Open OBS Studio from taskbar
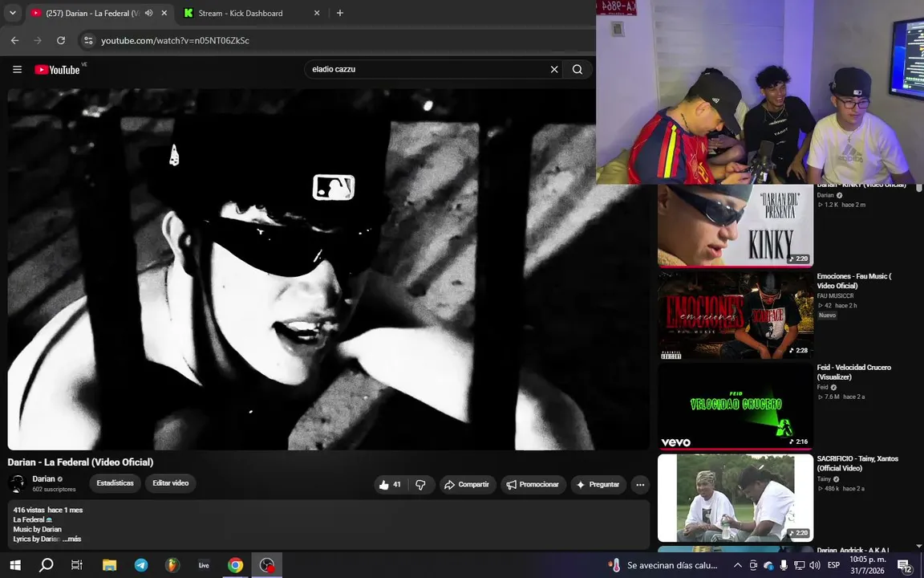 267,565
